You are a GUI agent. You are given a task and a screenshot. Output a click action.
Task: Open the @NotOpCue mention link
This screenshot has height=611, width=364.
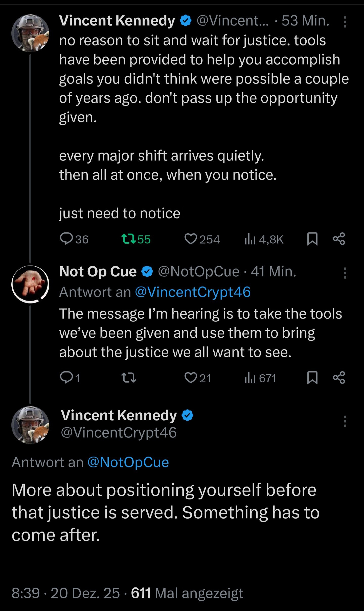128,462
